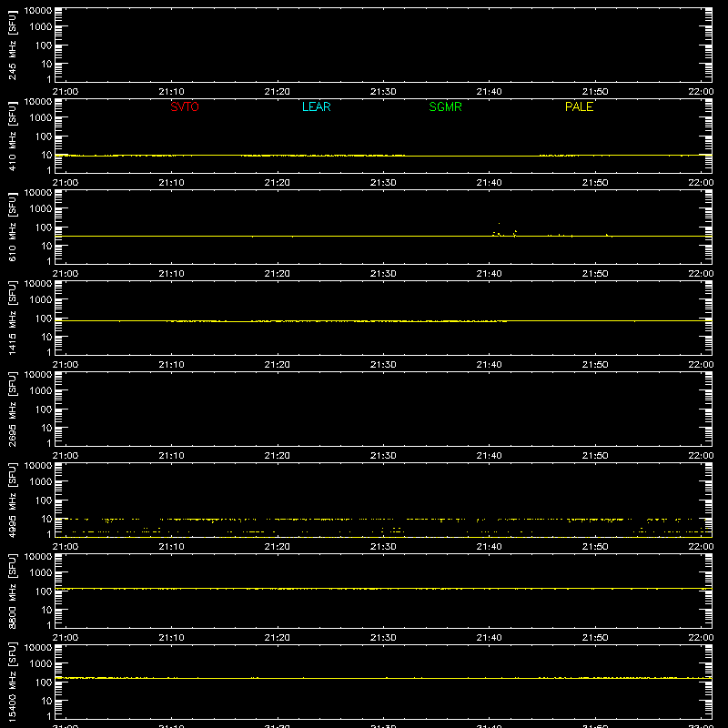Select the 15400 MHz [SFU] axis title
Viewport: 728px width, 728px height.
[x=12, y=682]
